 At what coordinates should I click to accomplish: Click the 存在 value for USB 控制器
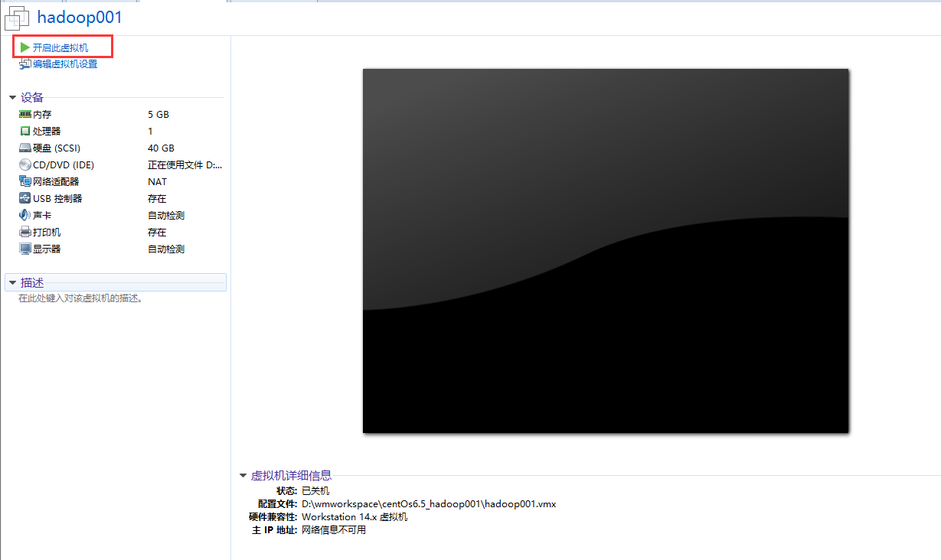(157, 198)
